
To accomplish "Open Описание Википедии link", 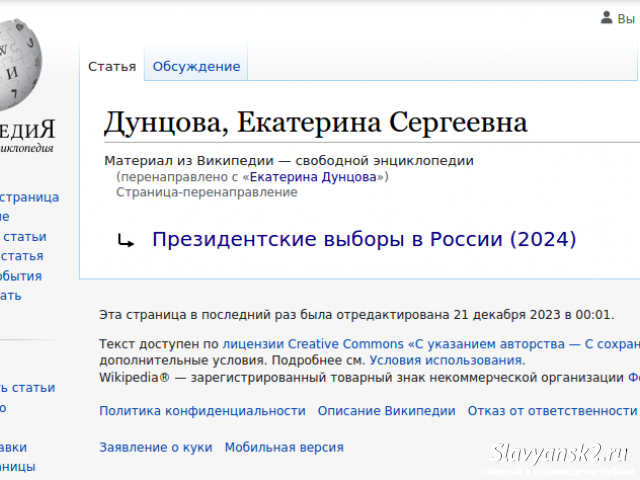I will [x=387, y=411].
